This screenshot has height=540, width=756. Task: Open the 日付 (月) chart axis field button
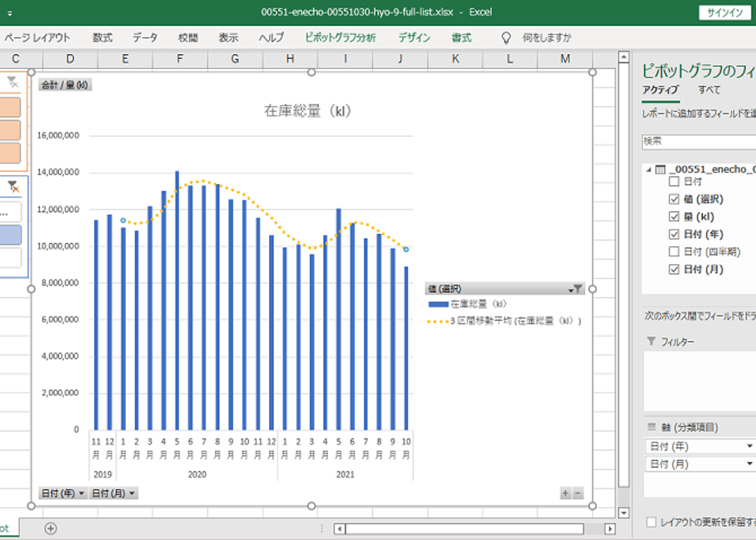tap(114, 493)
